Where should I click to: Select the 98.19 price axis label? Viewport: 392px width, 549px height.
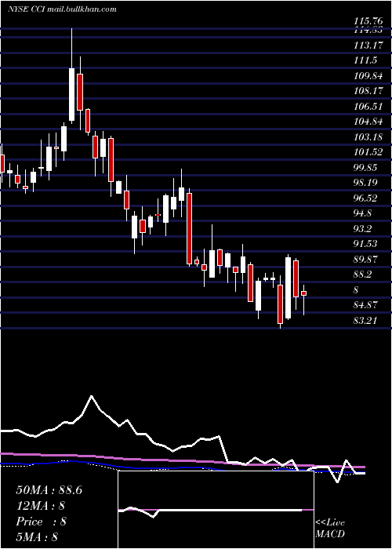pyautogui.click(x=365, y=183)
